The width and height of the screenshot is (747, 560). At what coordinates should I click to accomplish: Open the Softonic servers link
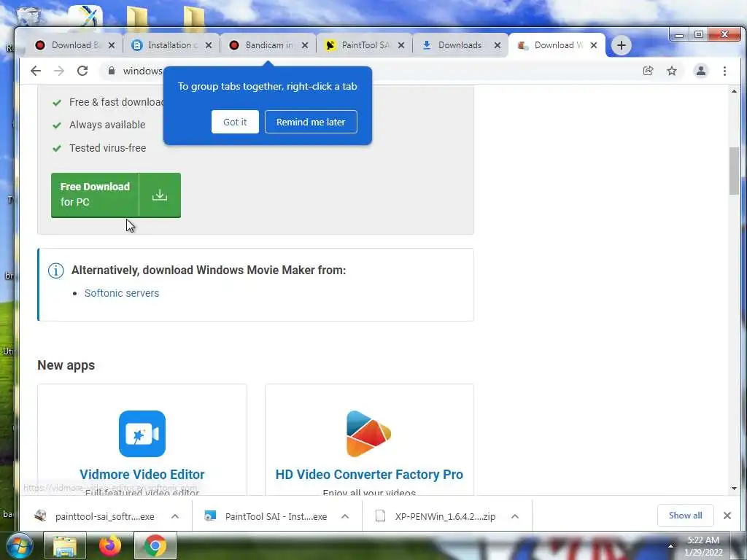(122, 293)
